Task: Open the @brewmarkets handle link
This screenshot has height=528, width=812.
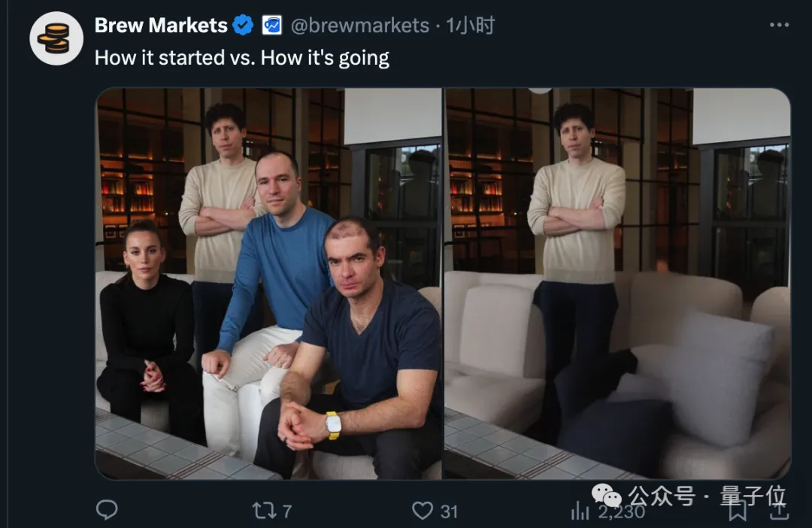Action: tap(359, 26)
